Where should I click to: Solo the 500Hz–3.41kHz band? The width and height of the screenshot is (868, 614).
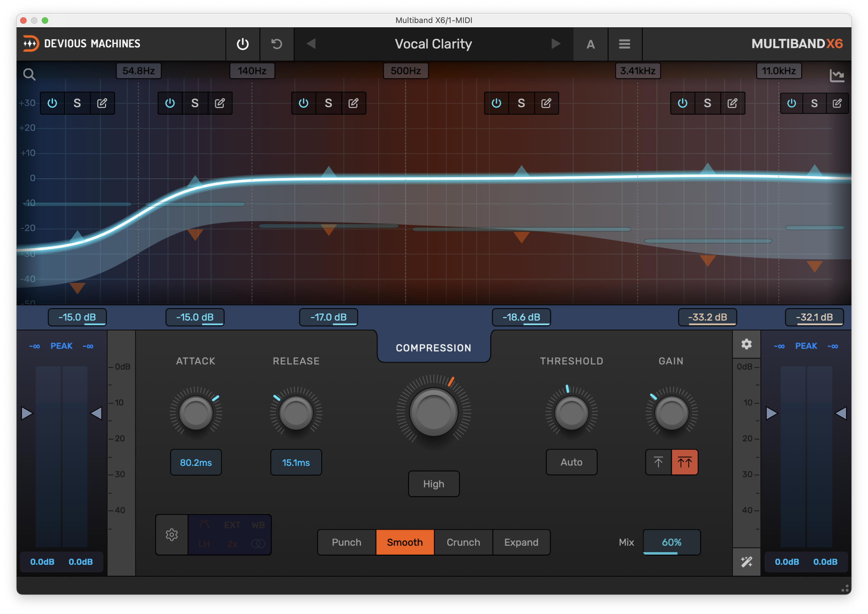click(x=521, y=103)
